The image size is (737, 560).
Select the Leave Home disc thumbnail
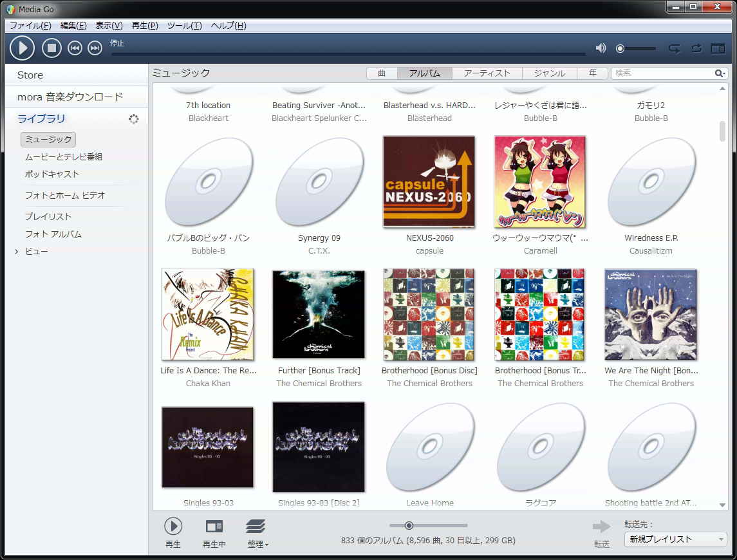coord(430,447)
